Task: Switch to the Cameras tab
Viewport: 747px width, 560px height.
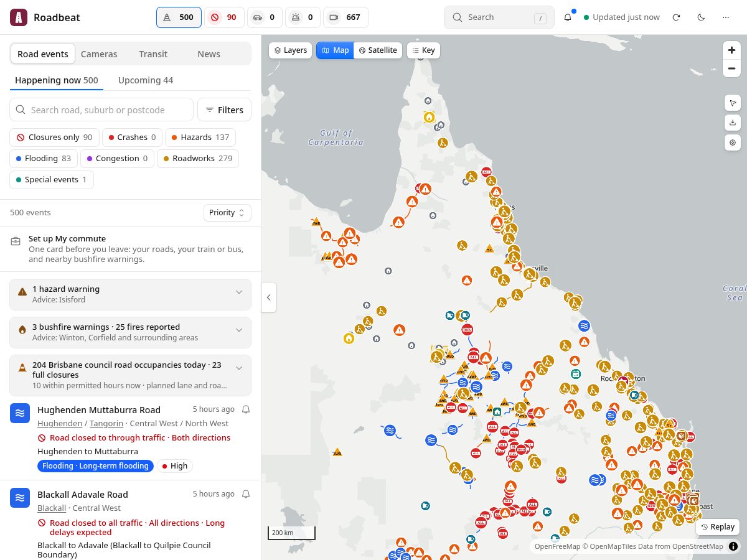Action: pyautogui.click(x=99, y=54)
